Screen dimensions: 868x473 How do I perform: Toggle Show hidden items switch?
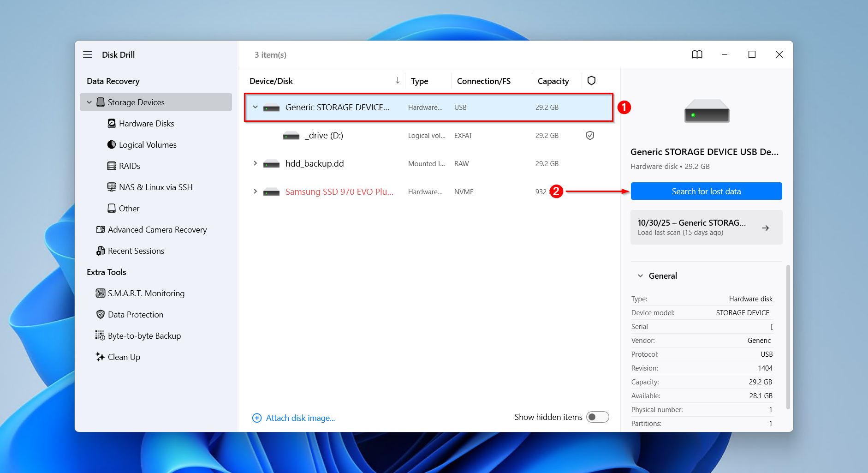tap(597, 417)
